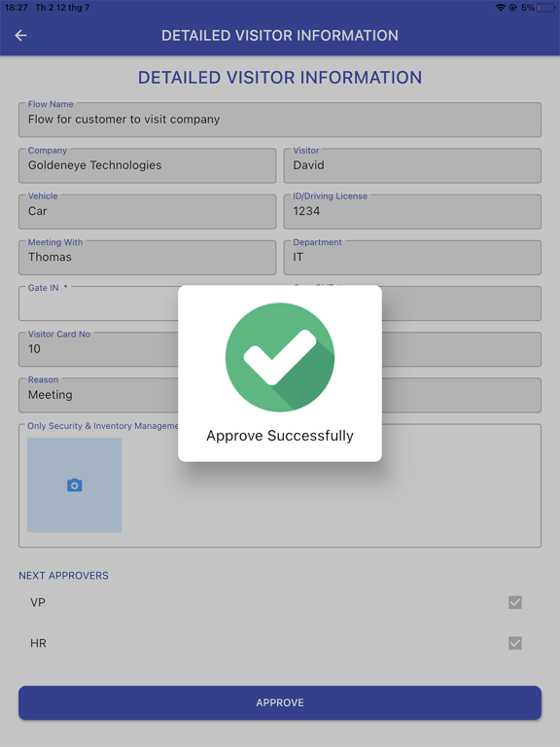
Task: Tap the Approve Successfully message text
Action: (x=280, y=436)
